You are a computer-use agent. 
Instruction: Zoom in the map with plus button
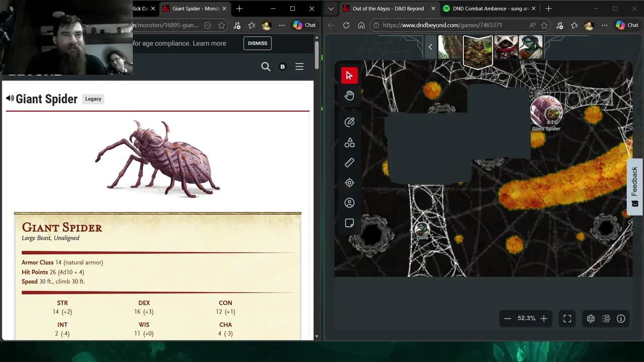[543, 318]
